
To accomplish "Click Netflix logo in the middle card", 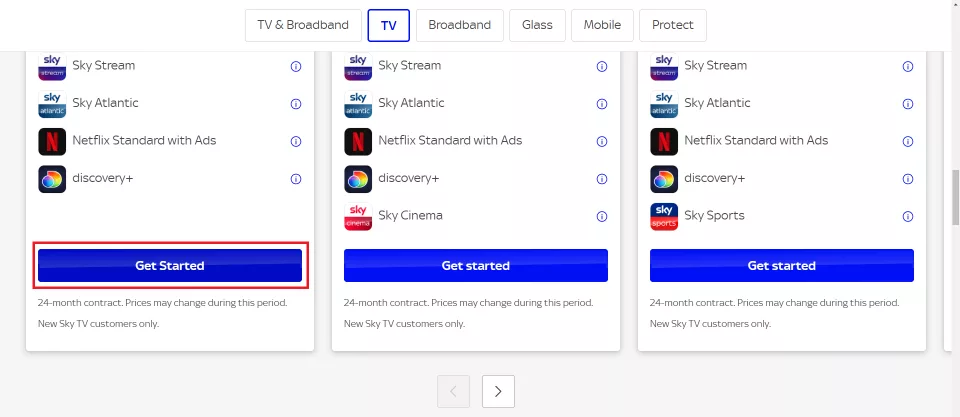I will [x=358, y=141].
